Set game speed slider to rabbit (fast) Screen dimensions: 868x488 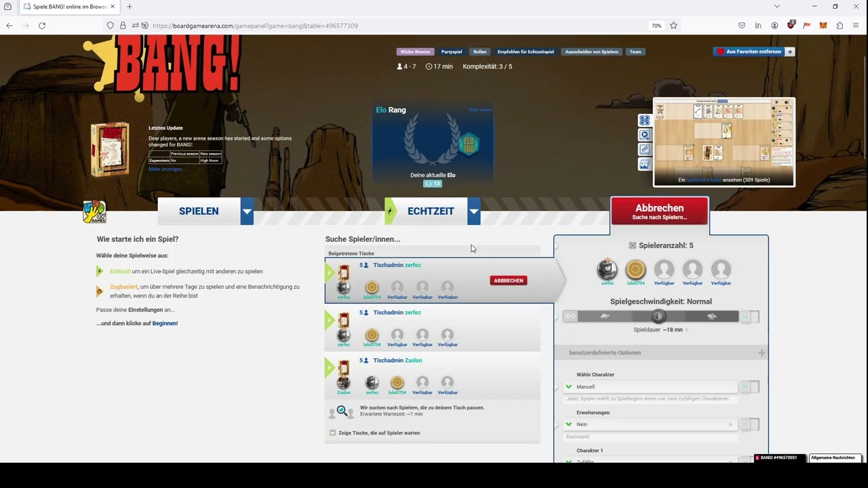click(x=711, y=317)
